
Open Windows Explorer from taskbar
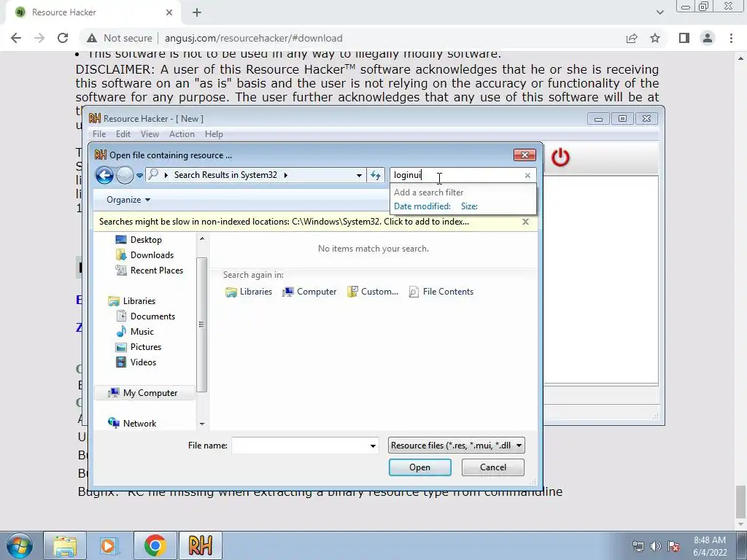coord(65,545)
